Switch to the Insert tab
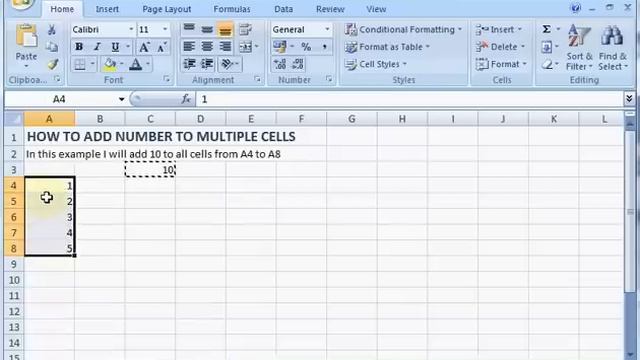This screenshot has height=360, width=640. pos(107,9)
